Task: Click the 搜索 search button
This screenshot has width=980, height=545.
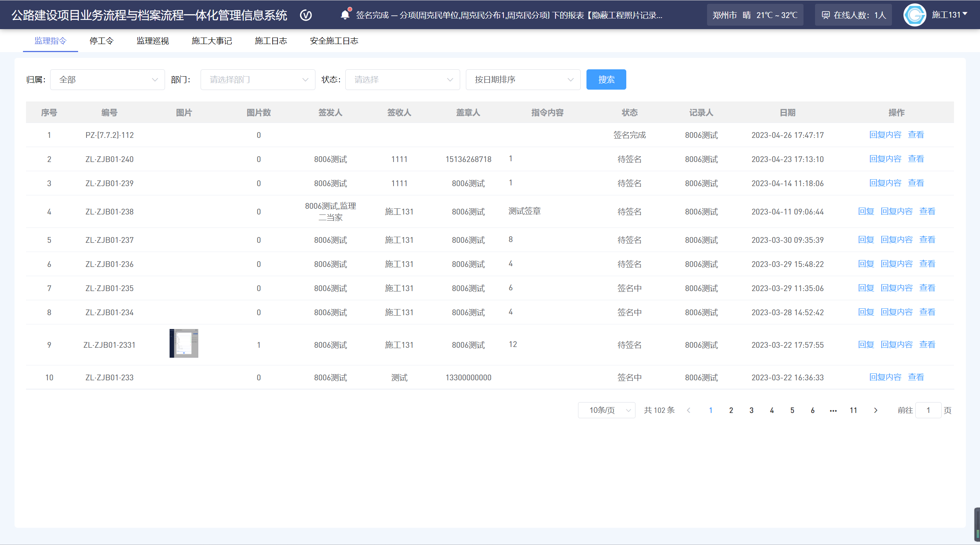Action: [x=606, y=80]
